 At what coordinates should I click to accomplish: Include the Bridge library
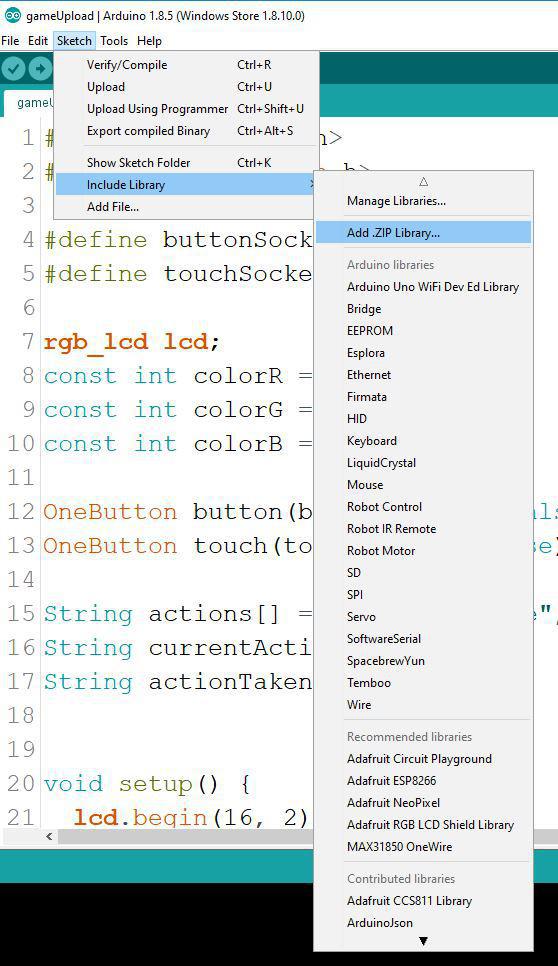point(423,309)
